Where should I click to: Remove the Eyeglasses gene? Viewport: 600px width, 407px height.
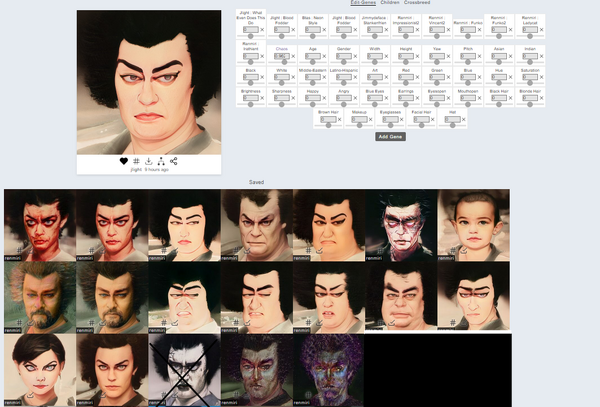[401, 119]
